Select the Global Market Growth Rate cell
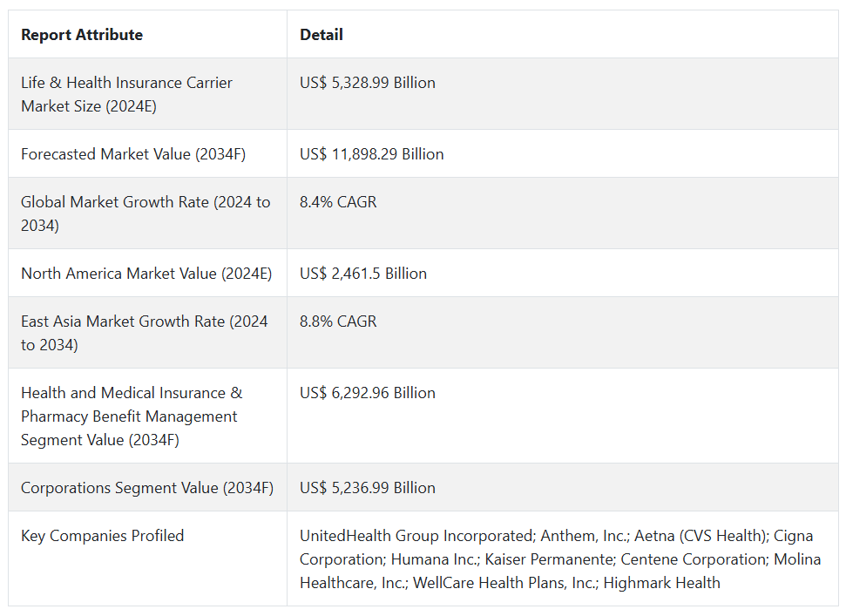Image resolution: width=846 pixels, height=616 pixels. (146, 213)
